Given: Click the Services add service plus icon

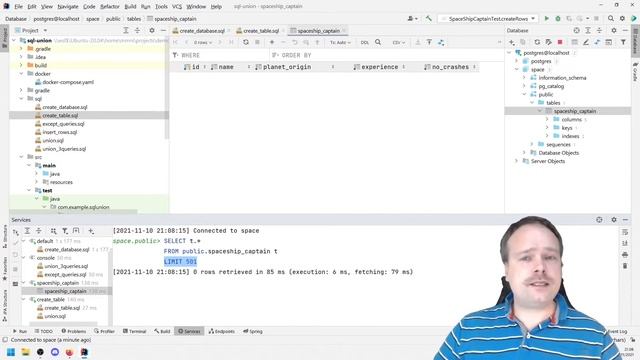Looking at the screenshot, I should click(x=91, y=231).
